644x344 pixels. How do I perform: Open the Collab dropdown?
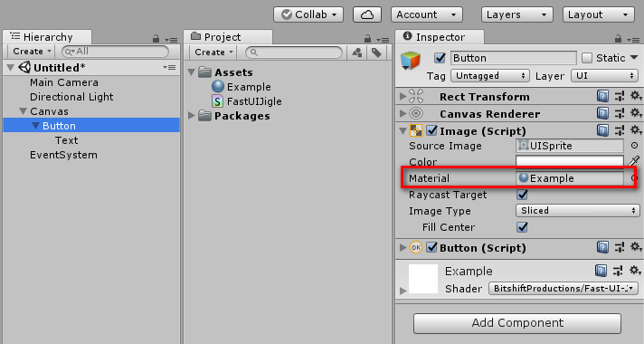pos(308,14)
